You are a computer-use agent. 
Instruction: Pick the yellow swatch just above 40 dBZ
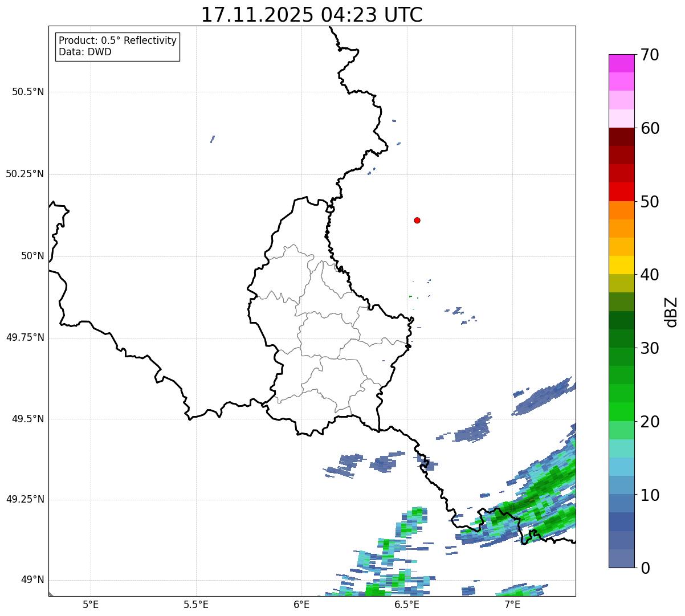click(622, 265)
